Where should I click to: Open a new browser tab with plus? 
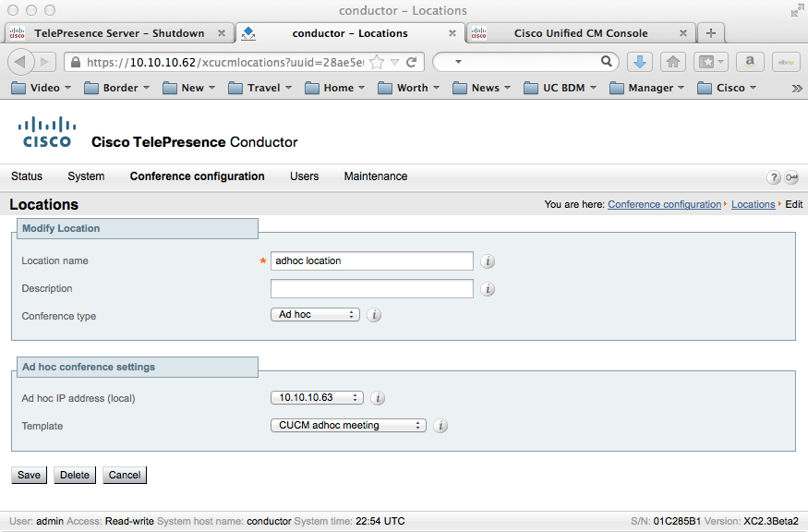(x=711, y=33)
